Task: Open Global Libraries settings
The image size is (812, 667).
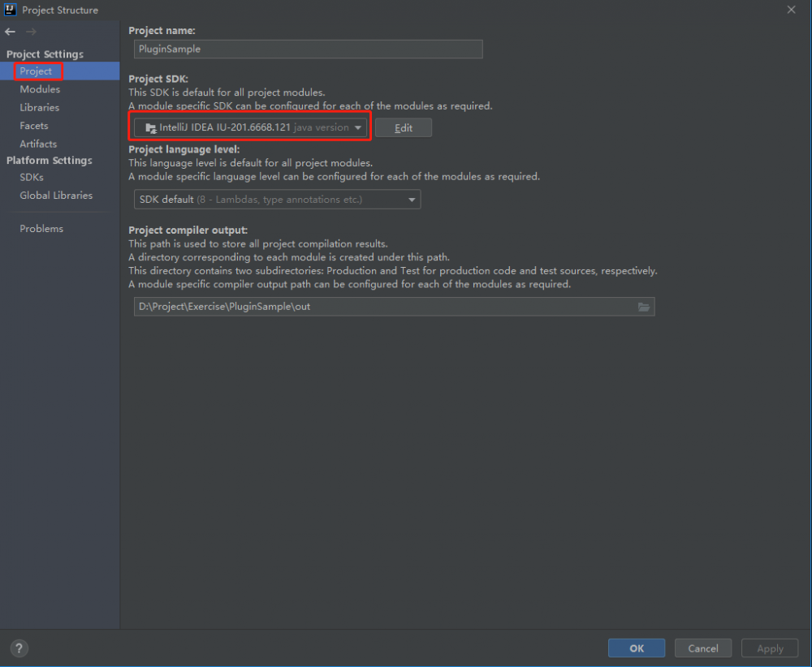Action: click(56, 195)
